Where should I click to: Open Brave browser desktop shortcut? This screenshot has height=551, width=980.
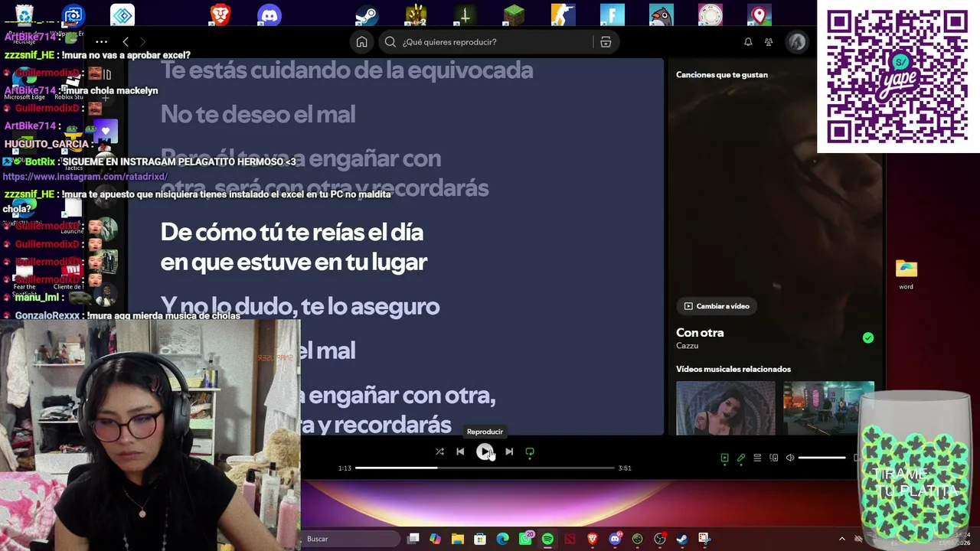coord(220,15)
